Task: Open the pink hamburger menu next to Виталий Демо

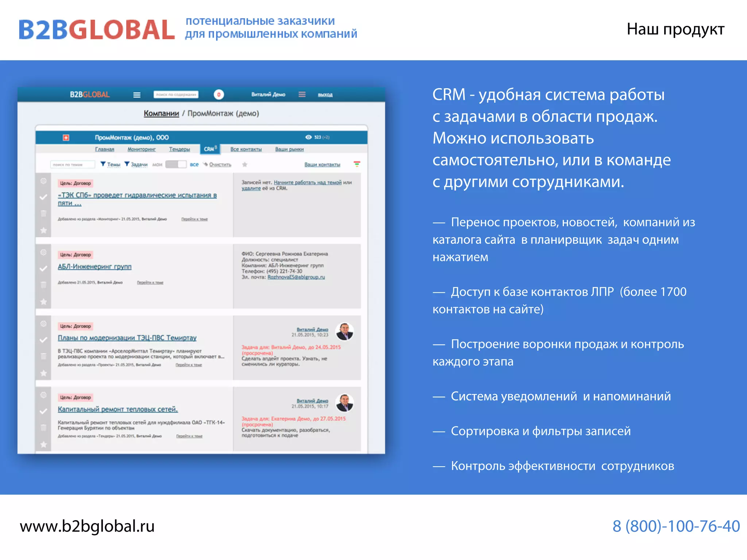Action: (x=302, y=94)
